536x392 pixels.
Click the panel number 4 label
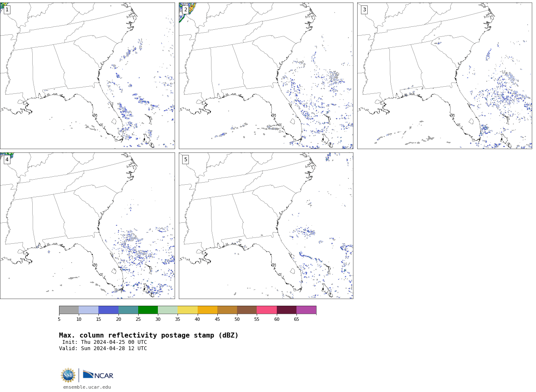[7, 160]
